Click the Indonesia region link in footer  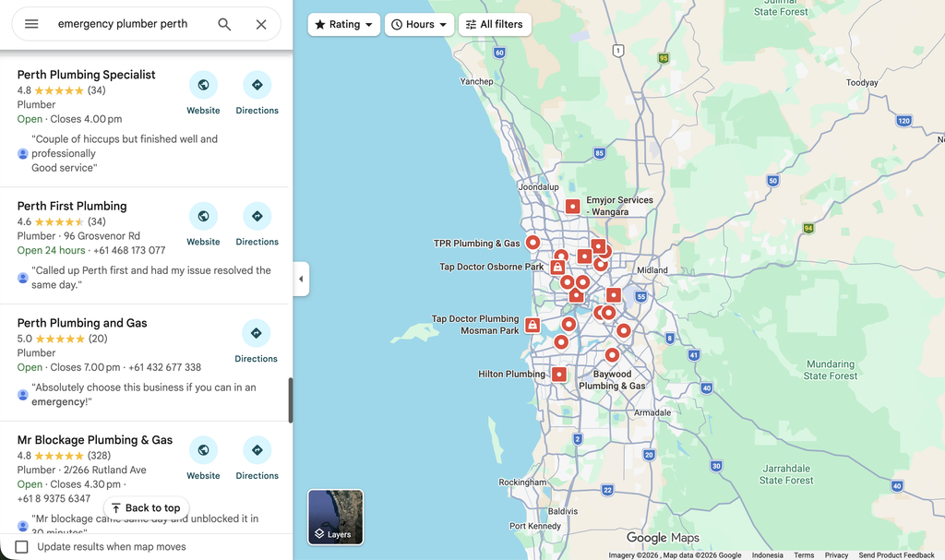pos(767,555)
